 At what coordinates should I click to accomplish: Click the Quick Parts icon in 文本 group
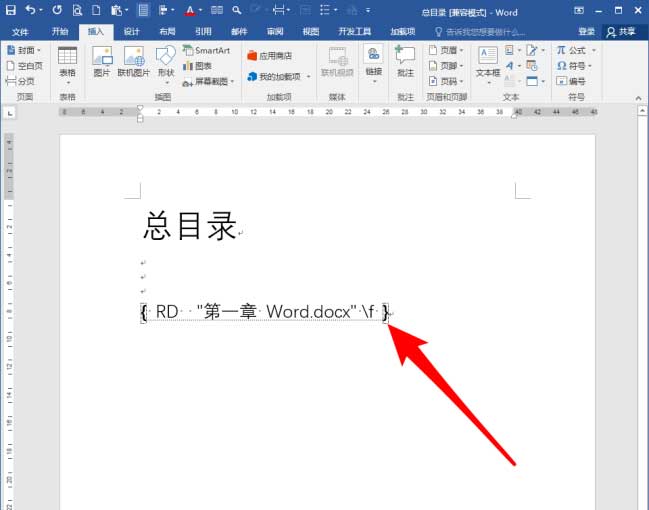512,51
